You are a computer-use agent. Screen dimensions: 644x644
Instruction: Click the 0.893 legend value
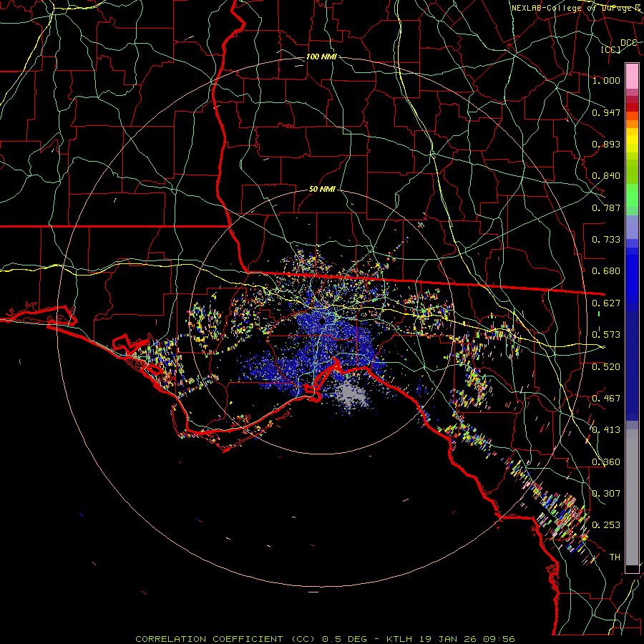point(606,144)
